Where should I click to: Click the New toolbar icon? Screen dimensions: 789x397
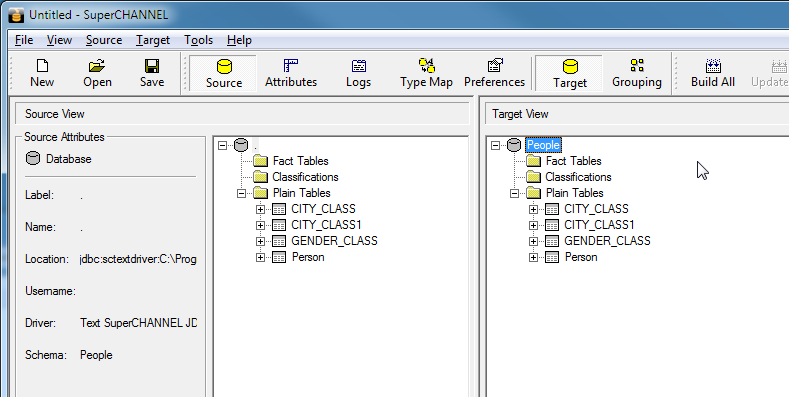[x=42, y=73]
